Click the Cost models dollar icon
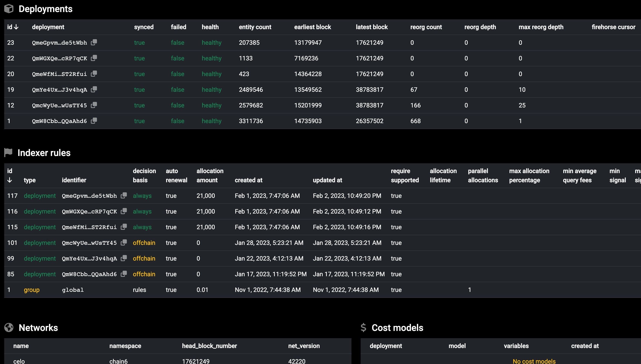 tap(363, 327)
